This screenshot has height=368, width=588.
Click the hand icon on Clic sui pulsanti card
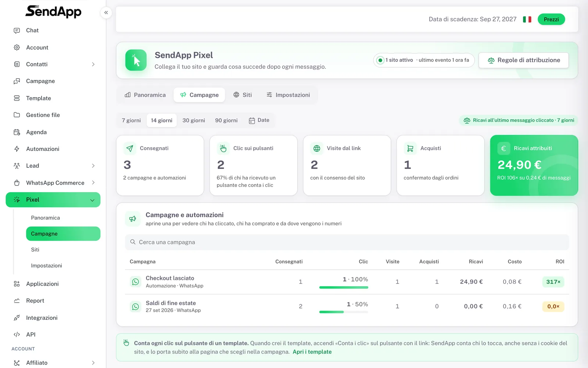tap(223, 148)
